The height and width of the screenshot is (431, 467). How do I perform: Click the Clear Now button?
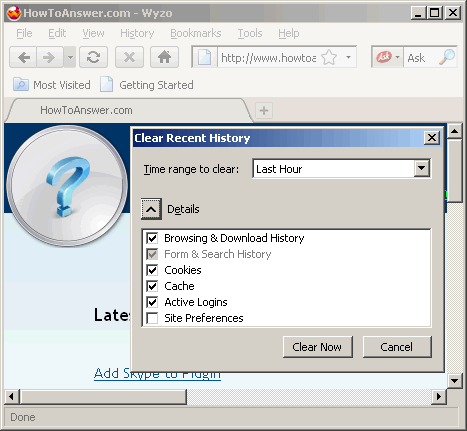point(317,347)
